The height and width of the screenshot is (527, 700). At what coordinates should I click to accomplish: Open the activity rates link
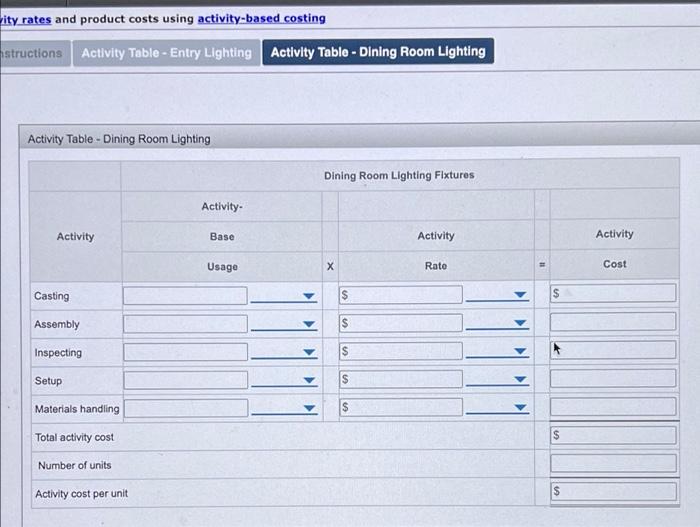click(x=25, y=19)
